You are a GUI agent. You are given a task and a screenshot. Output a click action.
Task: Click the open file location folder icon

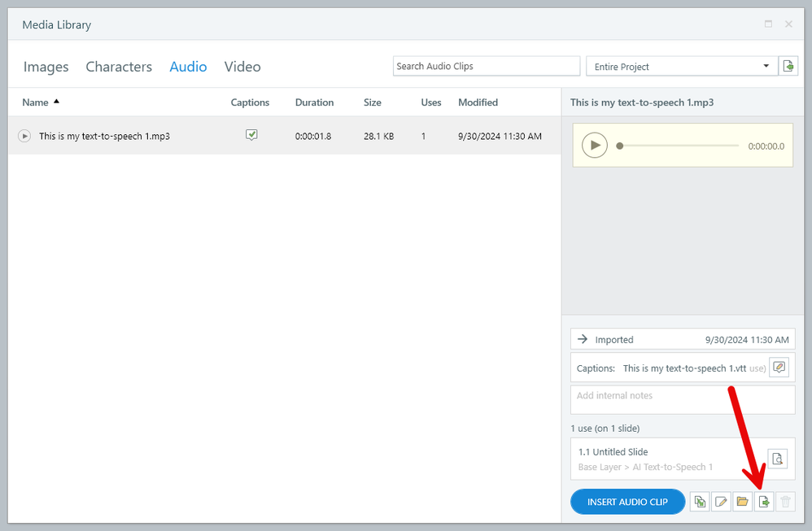[742, 502]
